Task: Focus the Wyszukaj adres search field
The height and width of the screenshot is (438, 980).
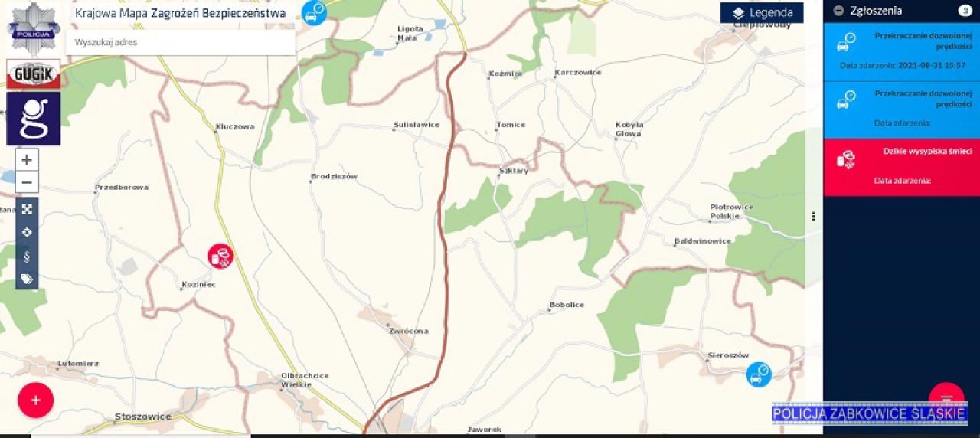Action: point(181,42)
